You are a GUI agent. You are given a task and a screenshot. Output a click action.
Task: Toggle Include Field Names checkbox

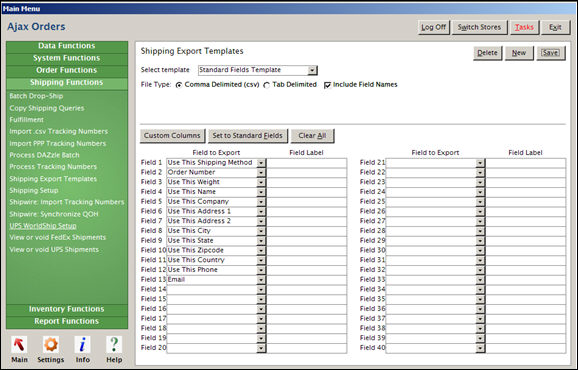coord(327,85)
